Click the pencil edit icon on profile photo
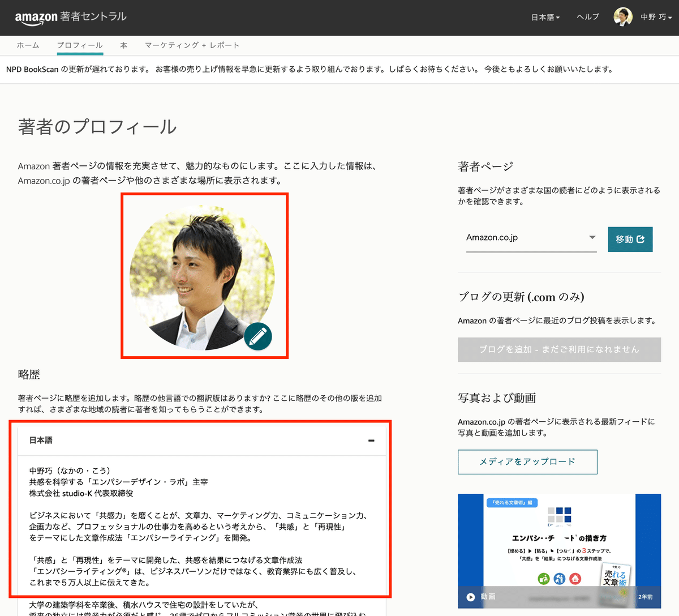 point(258,336)
